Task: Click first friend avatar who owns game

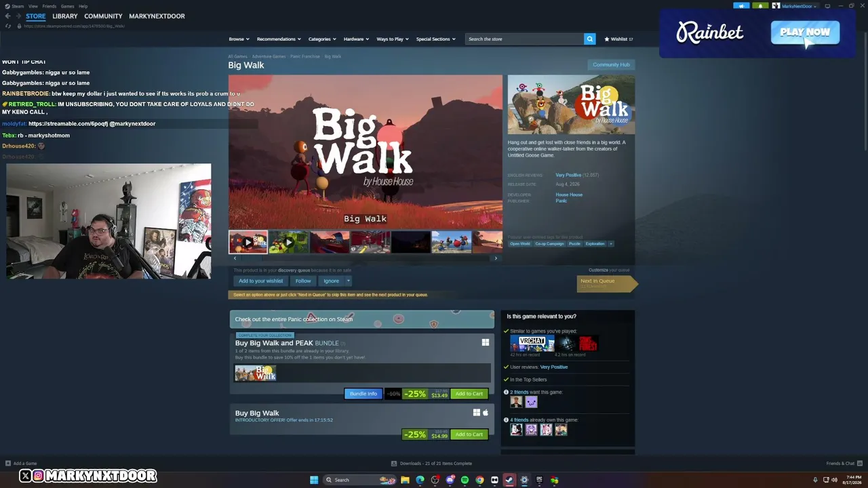Action: click(x=516, y=429)
